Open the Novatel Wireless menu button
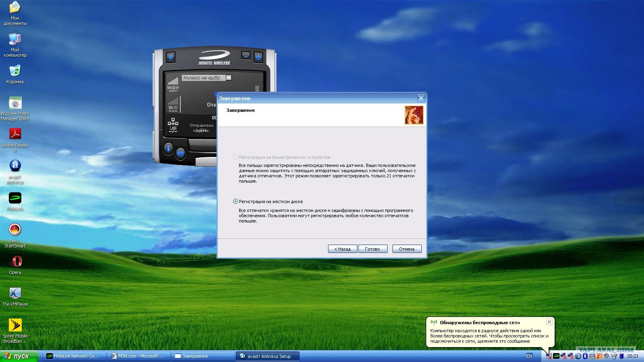This screenshot has width=644, height=362. tap(170, 57)
